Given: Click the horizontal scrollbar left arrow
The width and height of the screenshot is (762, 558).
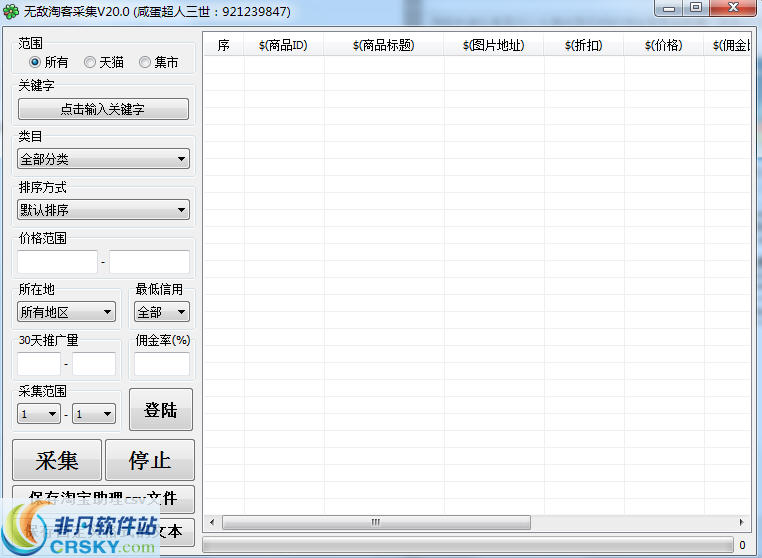Looking at the screenshot, I should coord(212,522).
